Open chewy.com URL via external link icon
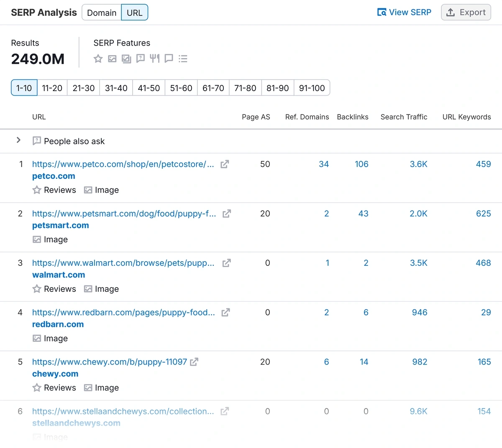 click(x=194, y=362)
